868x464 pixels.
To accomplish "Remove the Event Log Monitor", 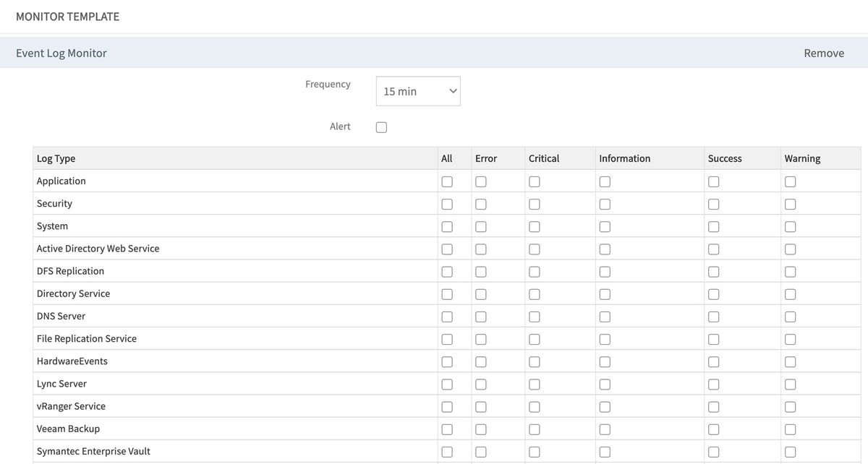I will tap(824, 53).
